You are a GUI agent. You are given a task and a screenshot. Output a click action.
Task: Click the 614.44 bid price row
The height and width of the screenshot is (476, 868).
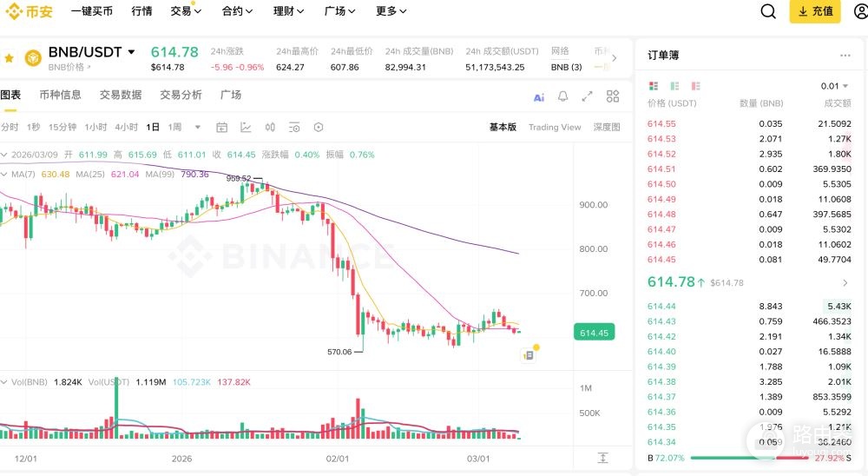point(749,306)
